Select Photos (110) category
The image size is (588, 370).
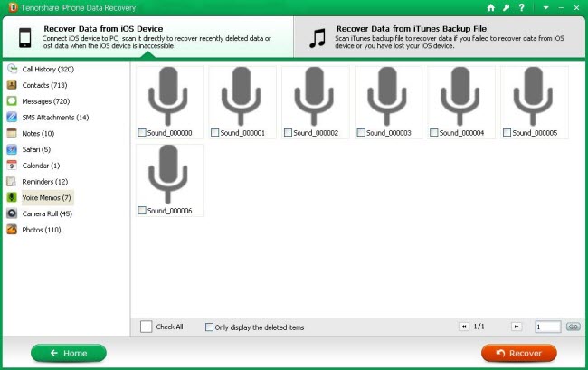click(42, 230)
